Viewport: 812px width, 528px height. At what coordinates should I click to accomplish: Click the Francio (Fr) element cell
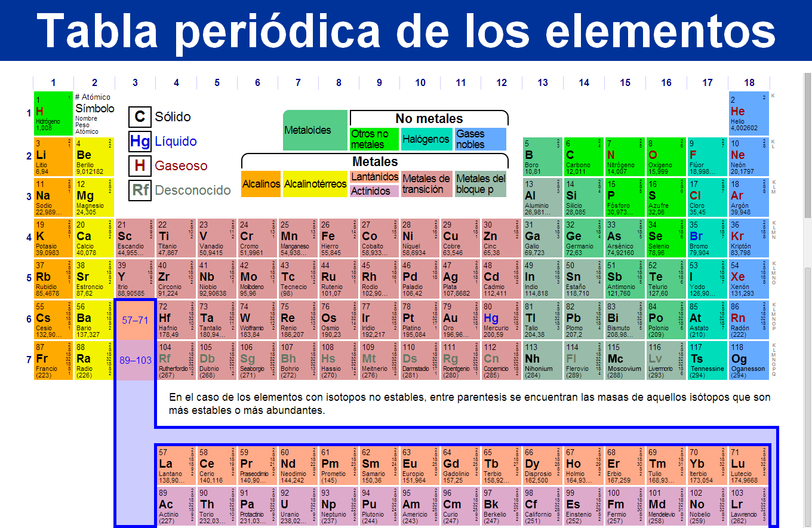click(x=53, y=360)
